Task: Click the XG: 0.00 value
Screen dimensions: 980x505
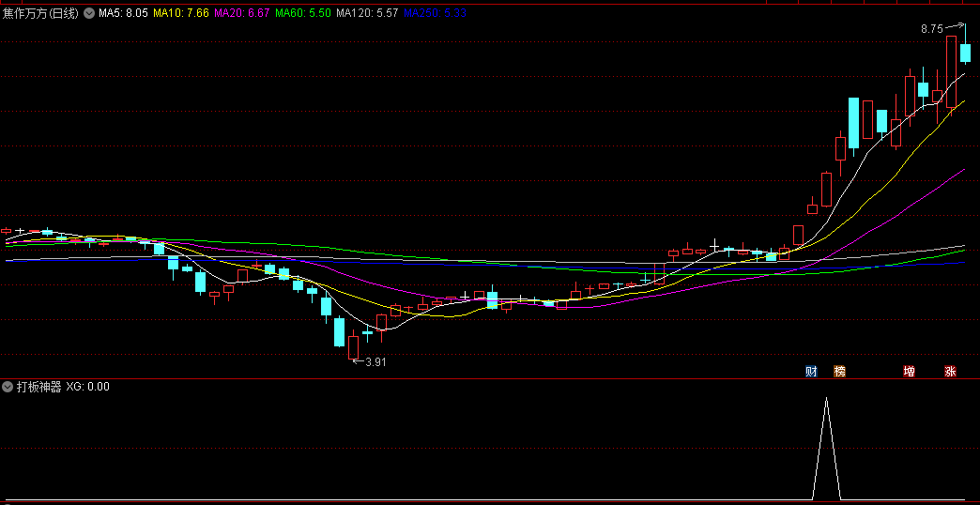Action: (x=87, y=387)
